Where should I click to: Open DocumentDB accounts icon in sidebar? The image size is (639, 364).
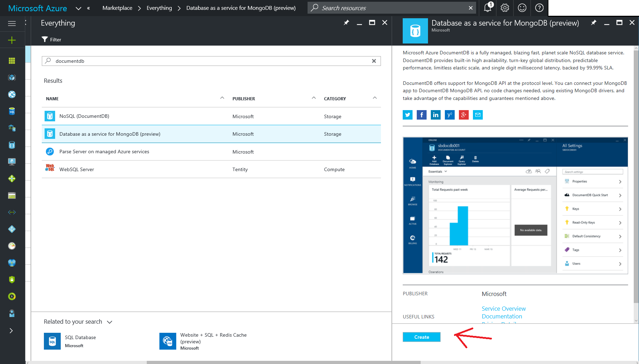coord(12,145)
